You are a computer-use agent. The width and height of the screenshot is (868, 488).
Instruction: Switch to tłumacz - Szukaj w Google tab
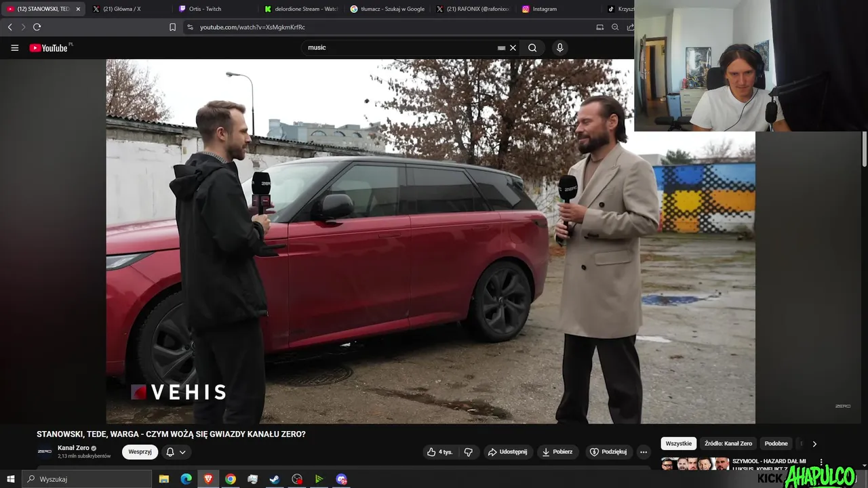[x=388, y=9]
